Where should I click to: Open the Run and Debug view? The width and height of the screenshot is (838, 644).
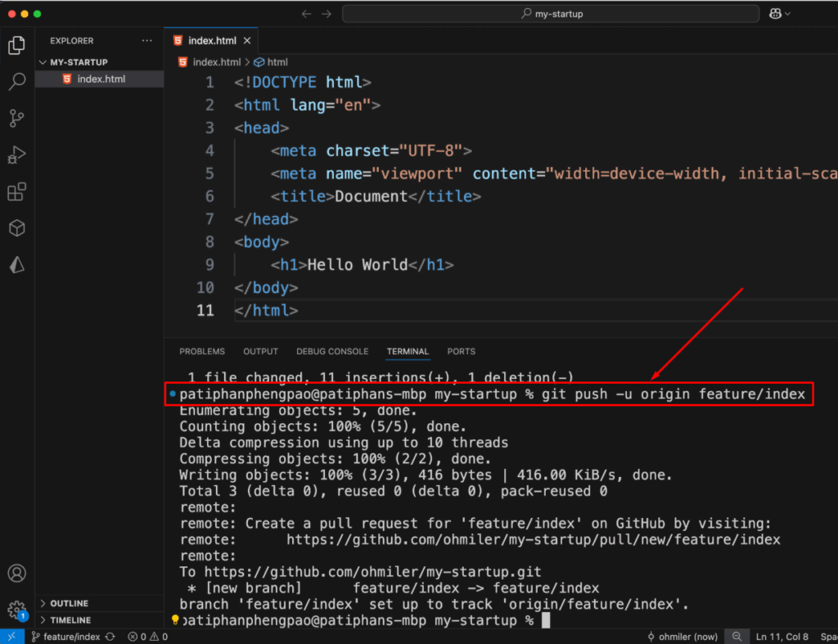[x=16, y=155]
